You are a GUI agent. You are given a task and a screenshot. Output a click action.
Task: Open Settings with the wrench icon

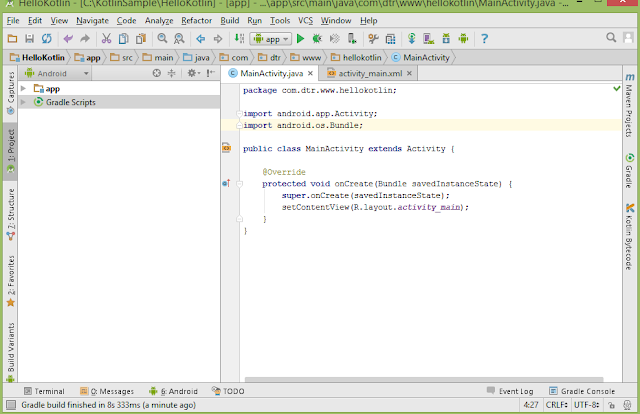pyautogui.click(x=373, y=39)
